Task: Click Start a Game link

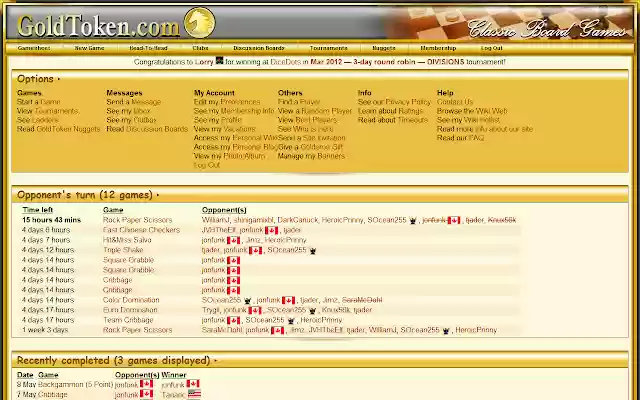Action: 38,102
